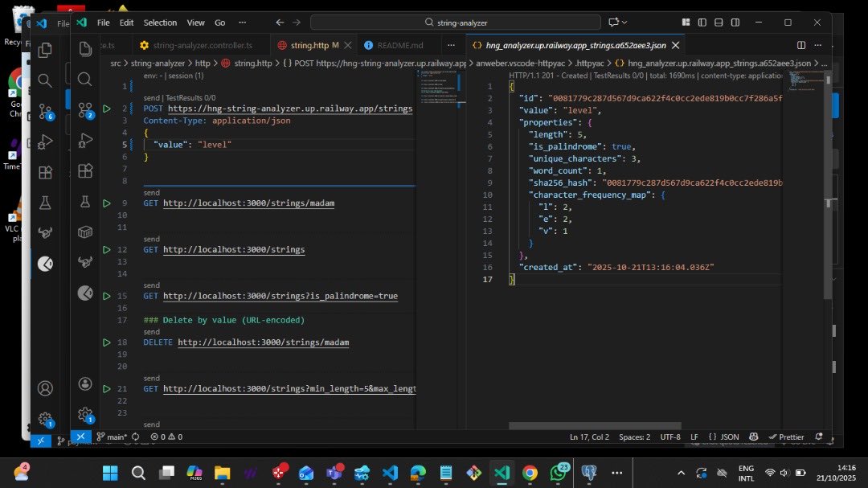The width and height of the screenshot is (868, 488).
Task: Click send above GET strings/madam
Action: [151, 193]
